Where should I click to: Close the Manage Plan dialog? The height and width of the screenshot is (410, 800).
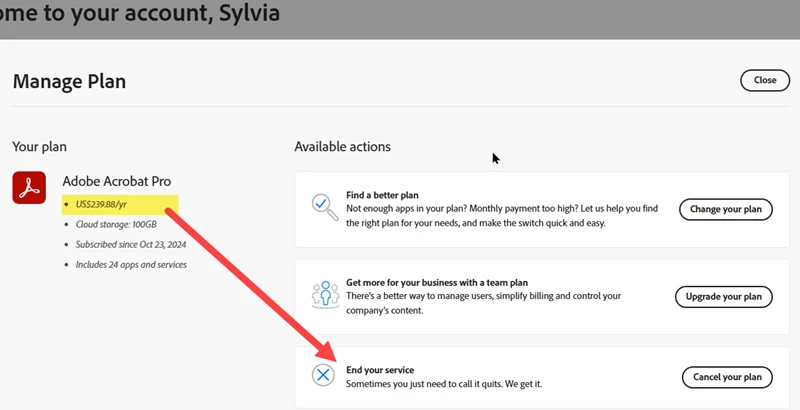tap(765, 80)
